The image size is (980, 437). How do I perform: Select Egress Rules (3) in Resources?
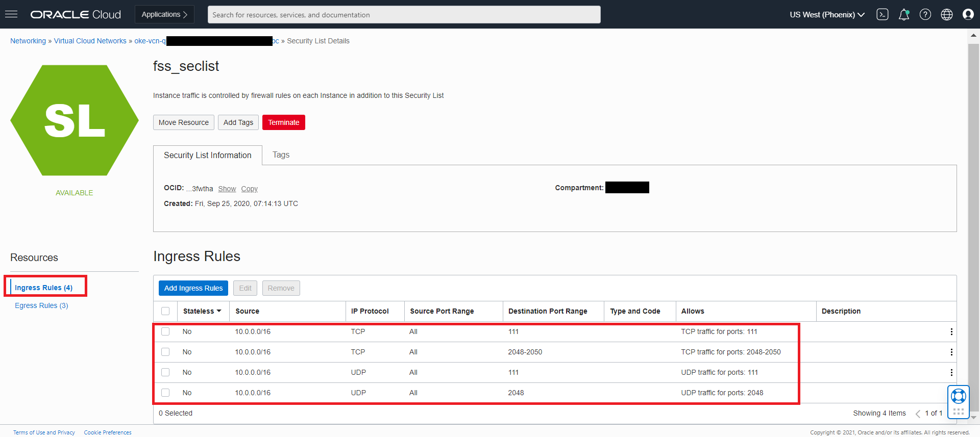[41, 305]
